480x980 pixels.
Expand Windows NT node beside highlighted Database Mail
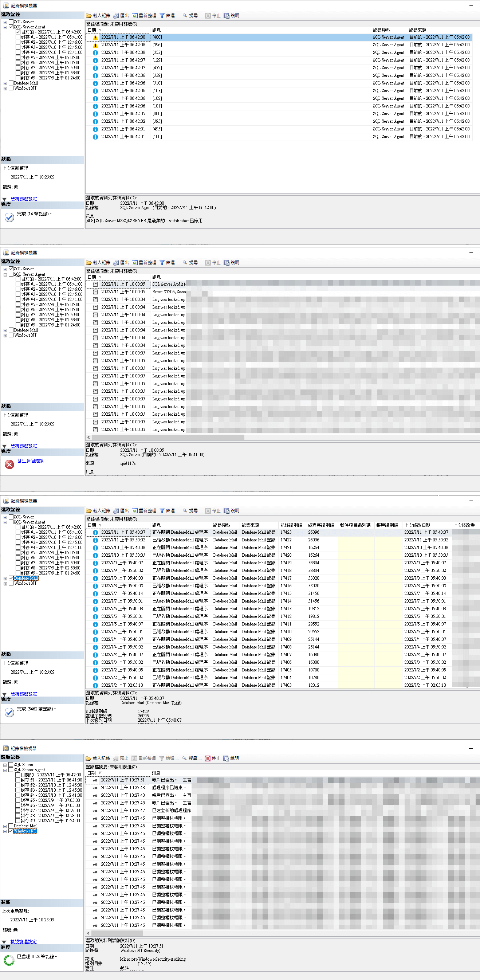coord(5,584)
